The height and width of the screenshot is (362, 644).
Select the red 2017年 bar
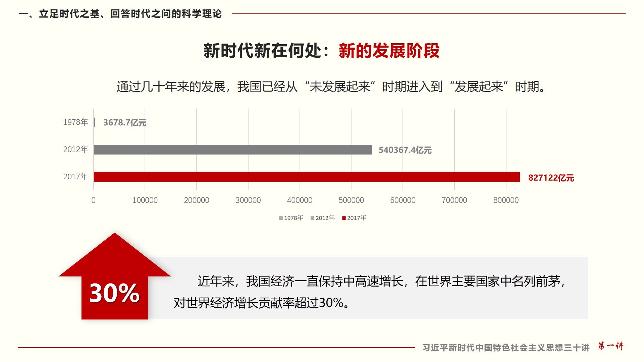click(x=307, y=177)
